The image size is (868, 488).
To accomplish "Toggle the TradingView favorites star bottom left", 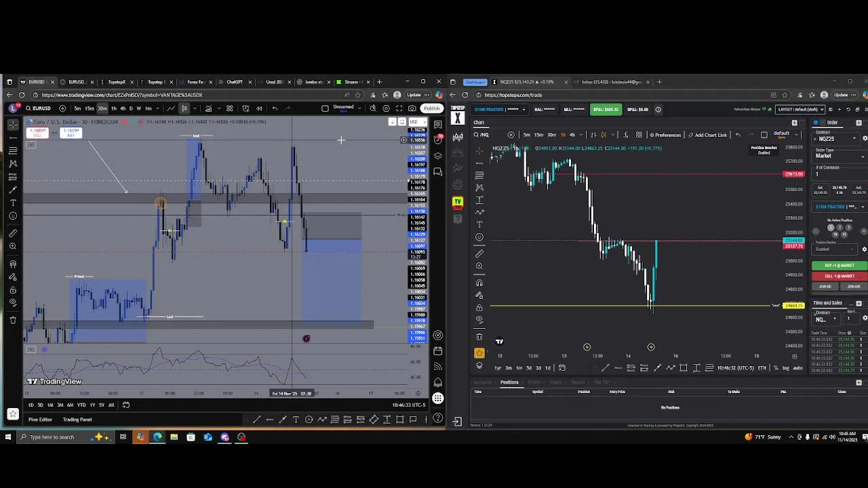I will point(13,413).
